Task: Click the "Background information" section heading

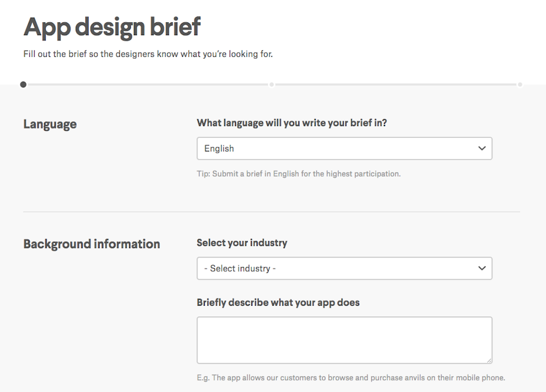Action: pos(92,244)
